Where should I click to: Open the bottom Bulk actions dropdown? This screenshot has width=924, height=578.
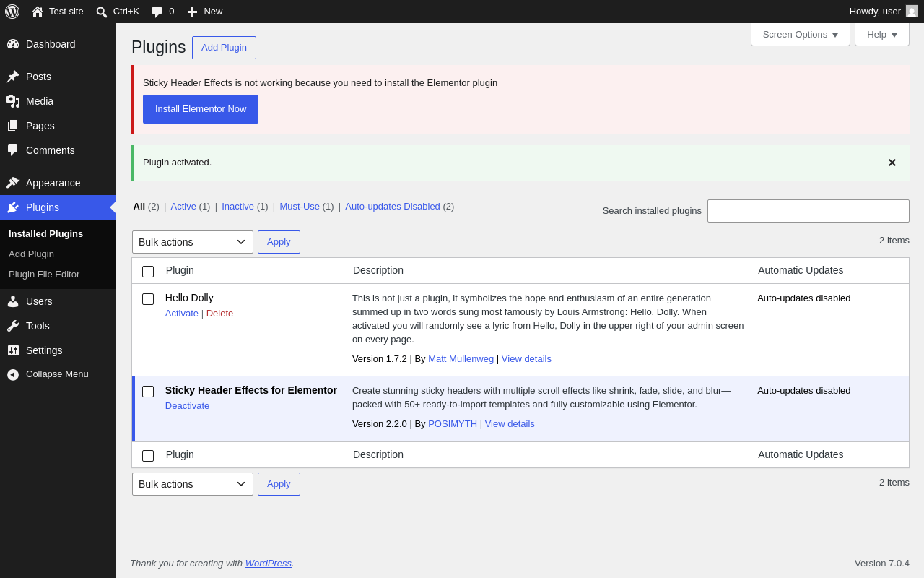tap(193, 484)
